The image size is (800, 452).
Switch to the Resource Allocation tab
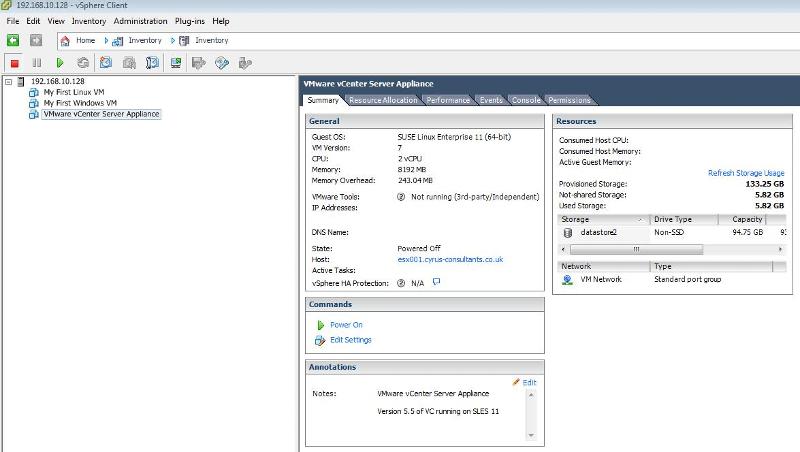tap(383, 100)
